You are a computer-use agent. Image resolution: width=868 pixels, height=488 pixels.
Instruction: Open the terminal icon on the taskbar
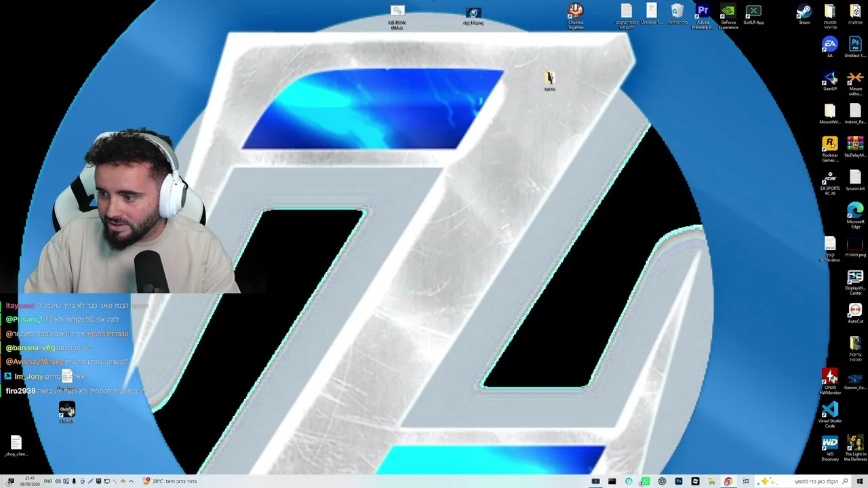[612, 481]
